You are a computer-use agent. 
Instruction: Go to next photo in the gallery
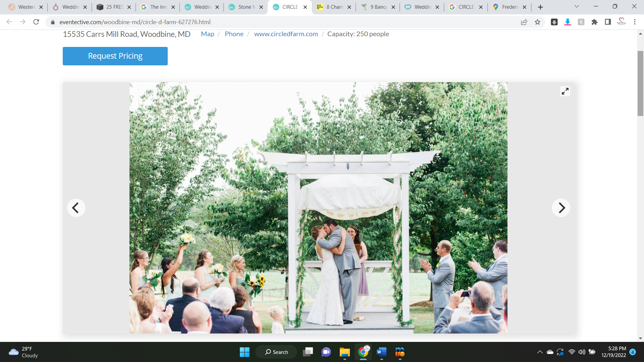pyautogui.click(x=561, y=208)
